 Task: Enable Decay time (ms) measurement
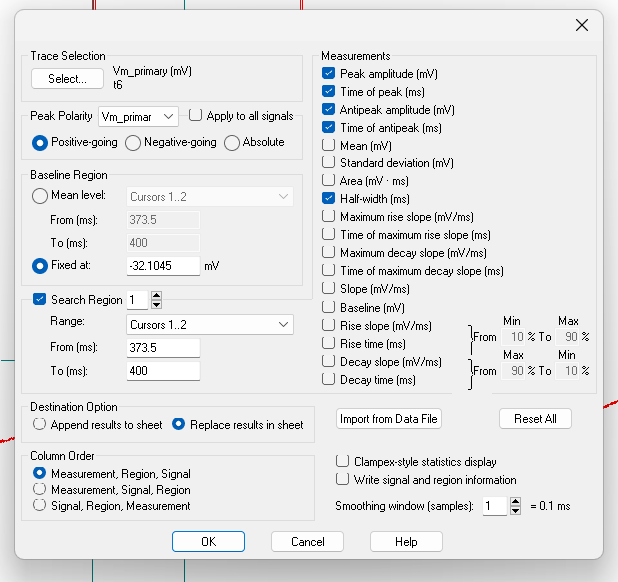pos(328,379)
